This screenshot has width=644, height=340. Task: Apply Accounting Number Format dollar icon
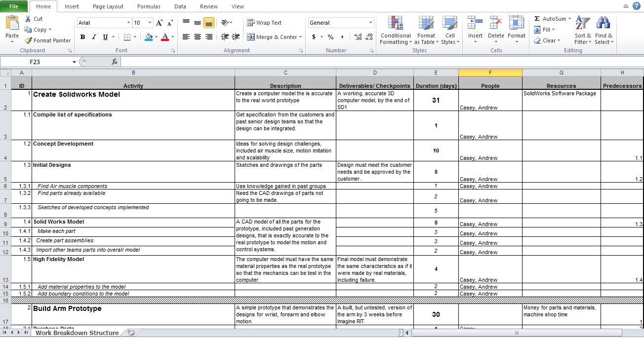pyautogui.click(x=314, y=37)
